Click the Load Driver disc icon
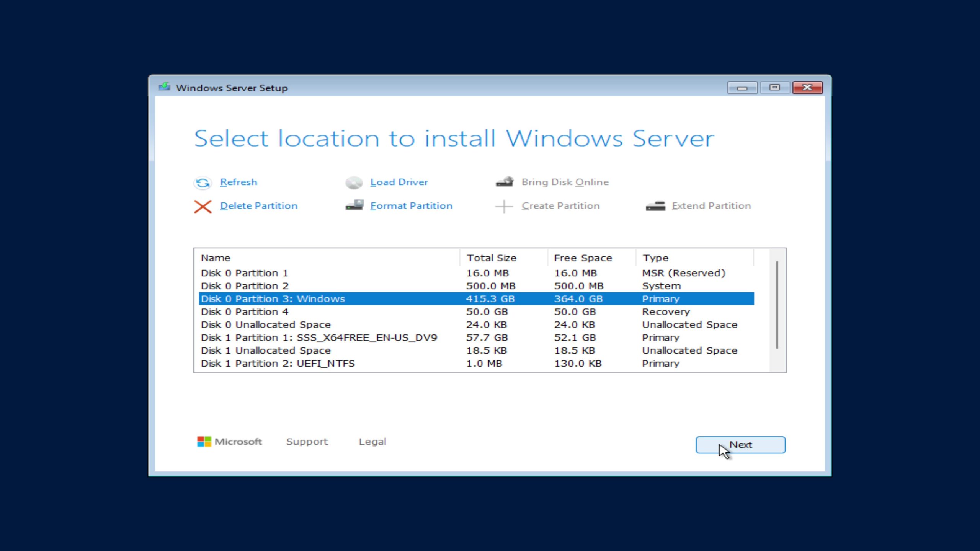The width and height of the screenshot is (980, 551). 354,183
